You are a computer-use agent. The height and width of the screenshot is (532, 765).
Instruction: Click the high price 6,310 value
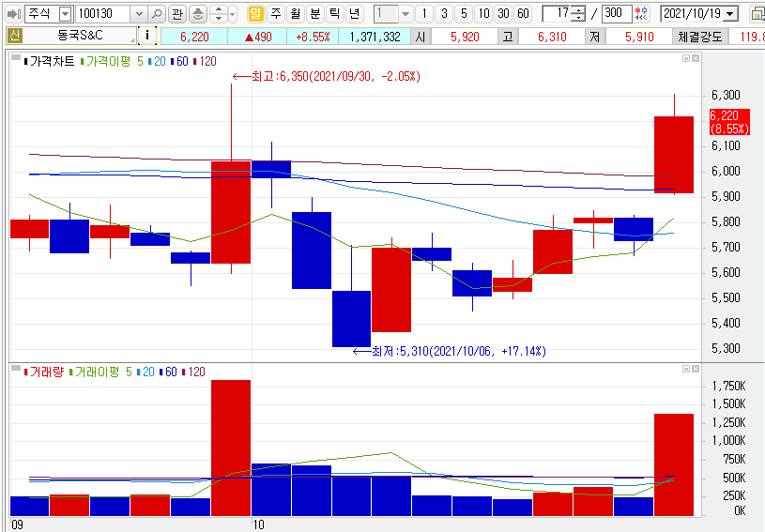pyautogui.click(x=552, y=37)
